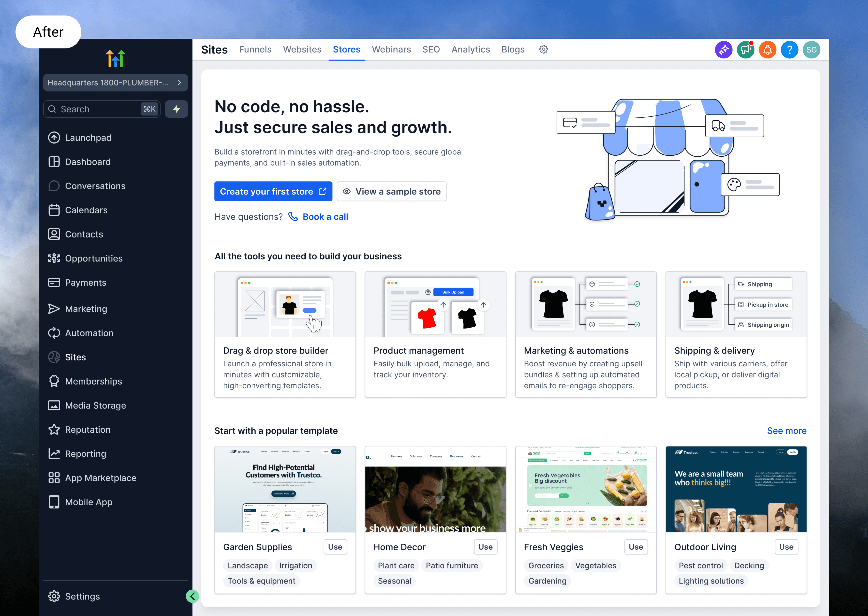Expand the Headquarters 1800-PLUMBER account switcher
This screenshot has height=616, width=868.
pyautogui.click(x=115, y=83)
